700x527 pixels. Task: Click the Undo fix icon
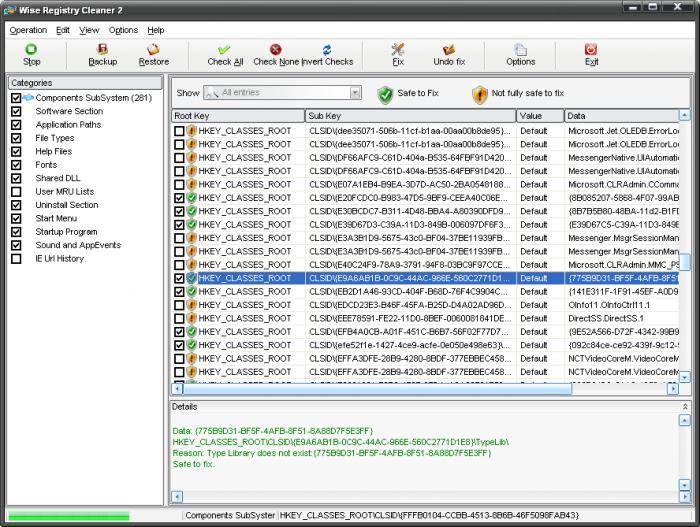pos(449,49)
